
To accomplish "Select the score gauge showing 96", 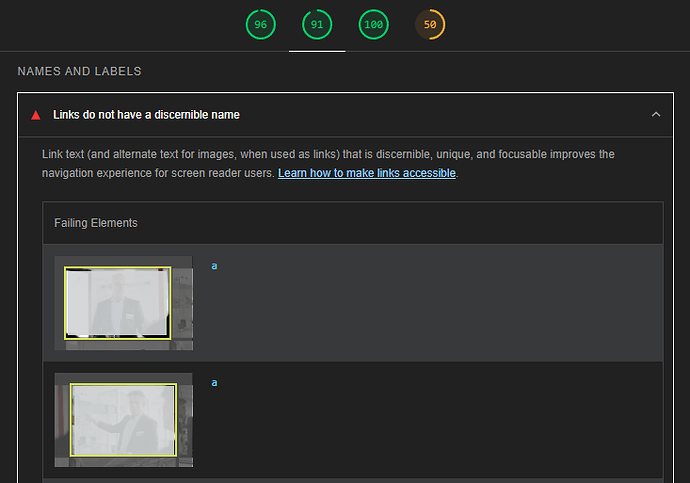I will [261, 24].
